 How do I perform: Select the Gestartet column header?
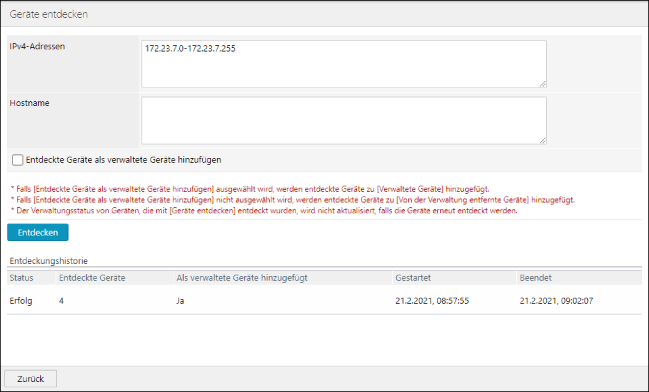pyautogui.click(x=413, y=278)
